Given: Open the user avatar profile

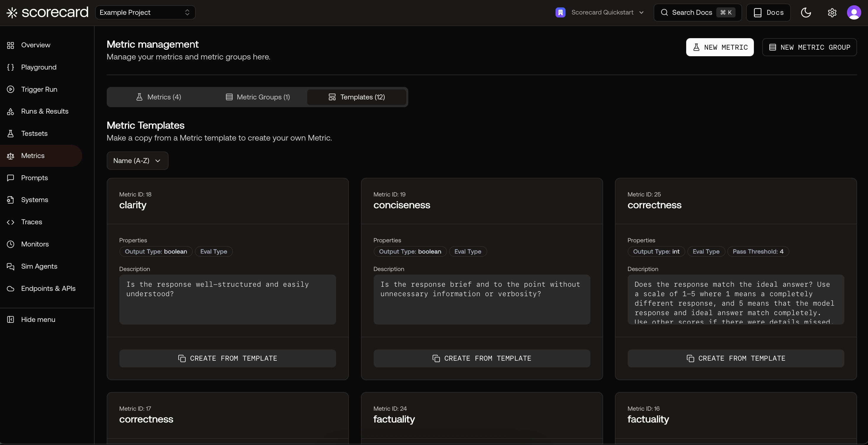Looking at the screenshot, I should [x=854, y=12].
